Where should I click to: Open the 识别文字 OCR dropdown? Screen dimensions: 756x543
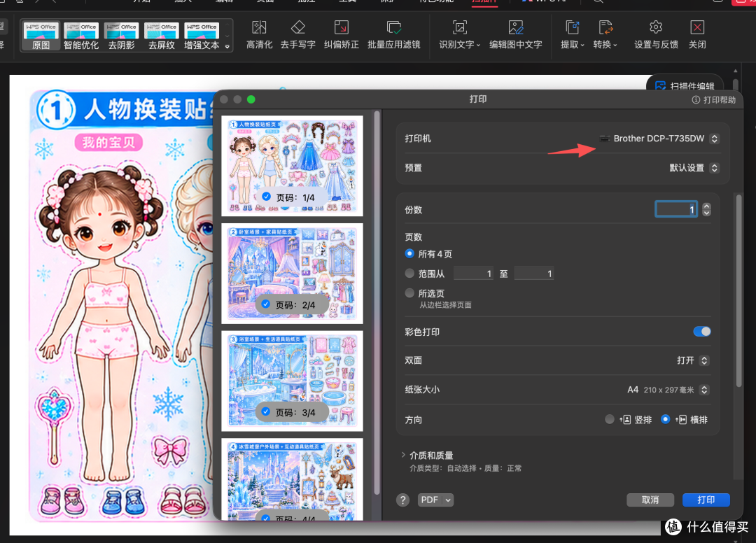pyautogui.click(x=459, y=35)
